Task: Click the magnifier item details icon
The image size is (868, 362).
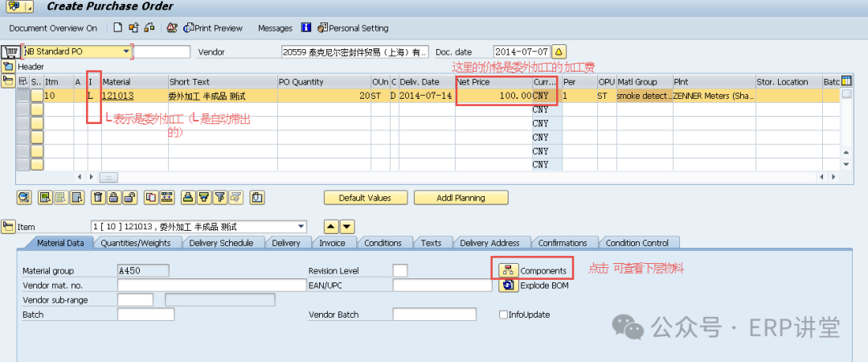Action: click(24, 197)
